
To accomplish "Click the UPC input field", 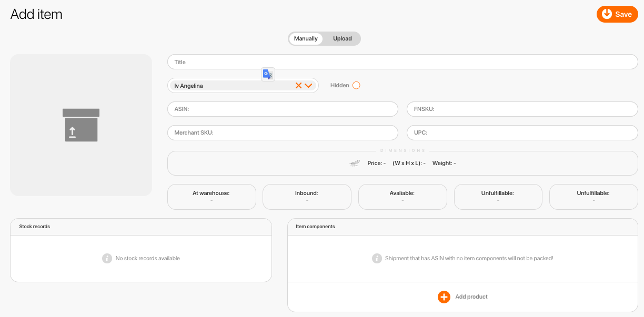I will coord(522,133).
